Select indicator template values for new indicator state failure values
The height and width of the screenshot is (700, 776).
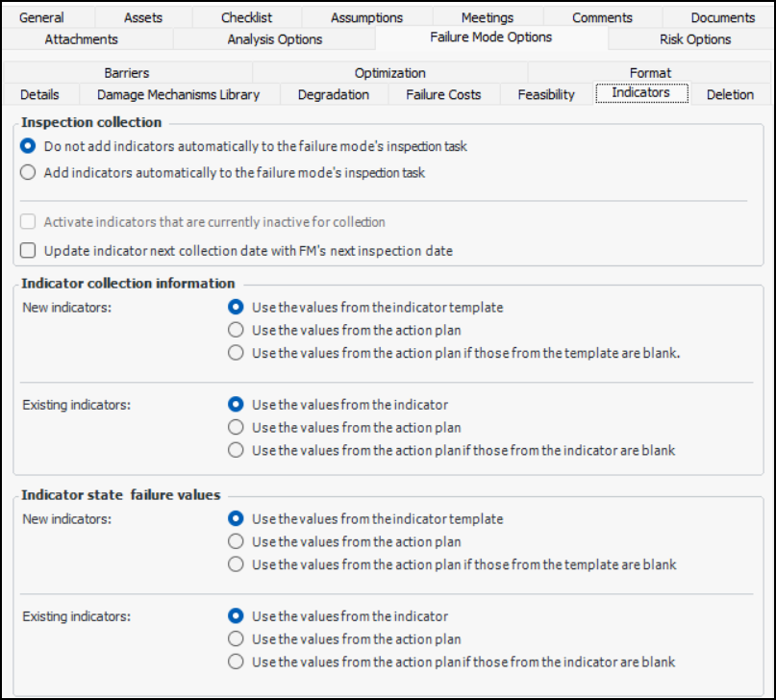pyautogui.click(x=236, y=519)
